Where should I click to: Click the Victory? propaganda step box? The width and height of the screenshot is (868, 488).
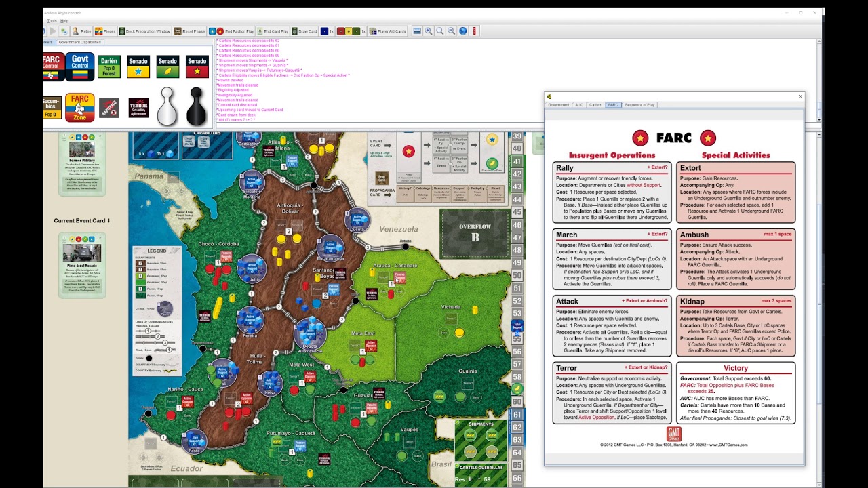click(405, 193)
